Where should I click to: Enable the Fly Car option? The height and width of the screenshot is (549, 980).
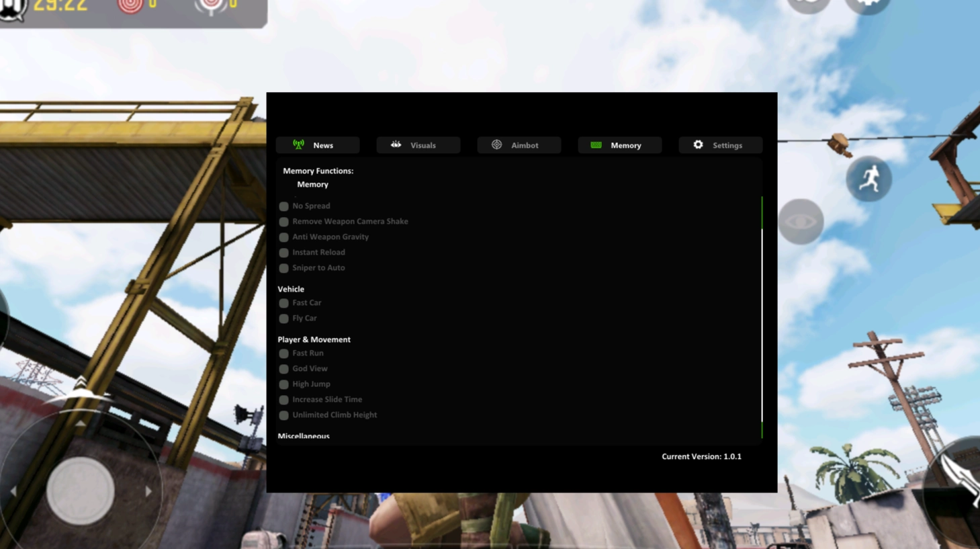(283, 319)
